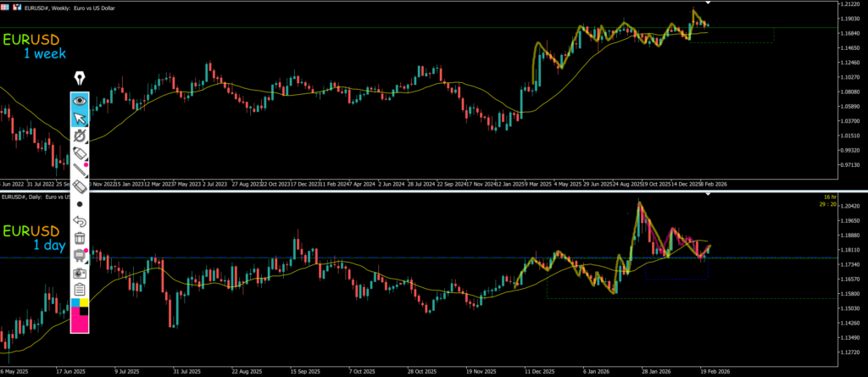Toggle the crossed-out circle tool
This screenshot has width=868, height=377.
80,136
